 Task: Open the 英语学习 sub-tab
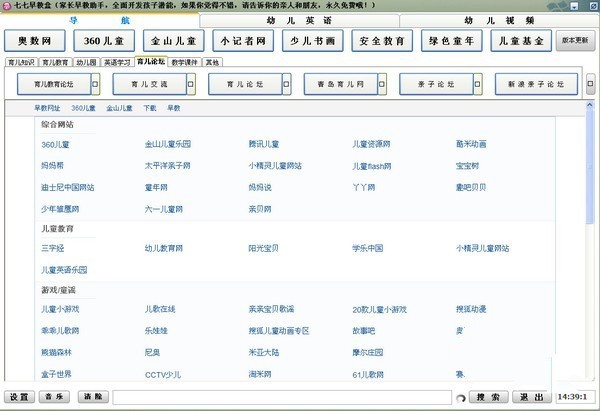click(117, 62)
